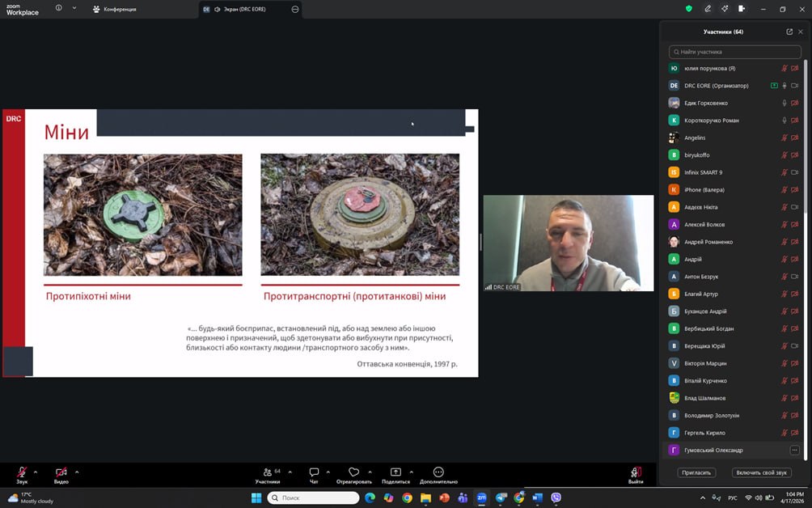Turn on camera via the Видео button
812x508 pixels.
point(61,472)
